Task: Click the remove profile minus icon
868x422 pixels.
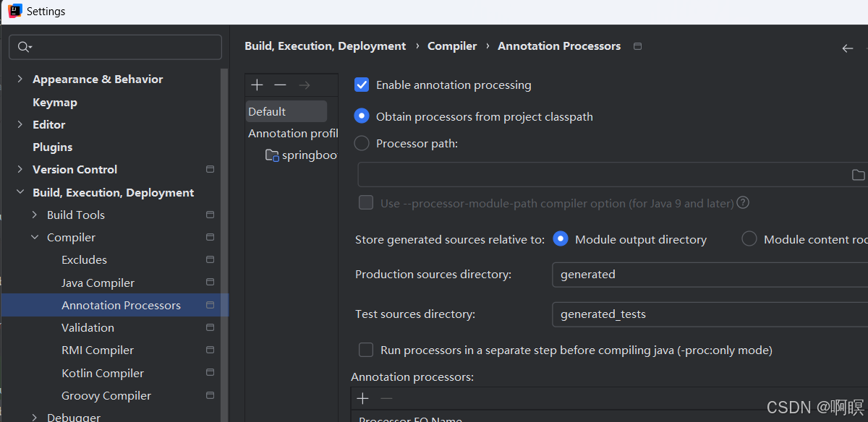Action: (280, 85)
